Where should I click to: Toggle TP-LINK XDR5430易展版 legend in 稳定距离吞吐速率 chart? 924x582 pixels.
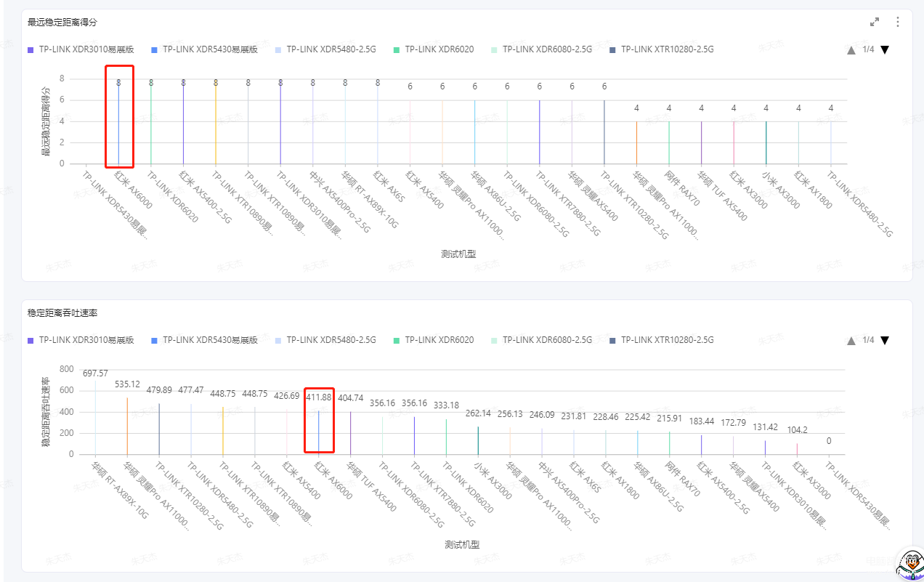[204, 340]
